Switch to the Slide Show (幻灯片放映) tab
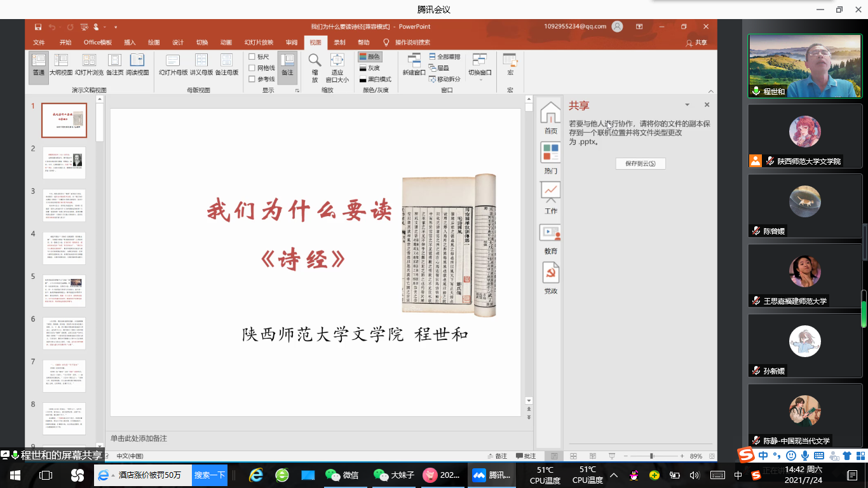Image resolution: width=868 pixels, height=488 pixels. pyautogui.click(x=259, y=43)
